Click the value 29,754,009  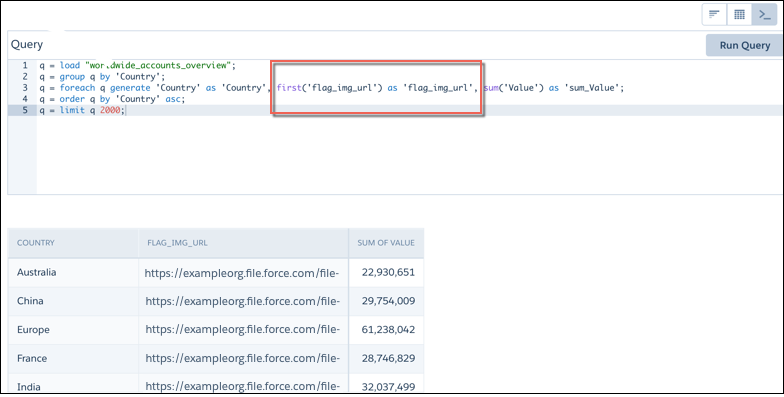tap(388, 301)
